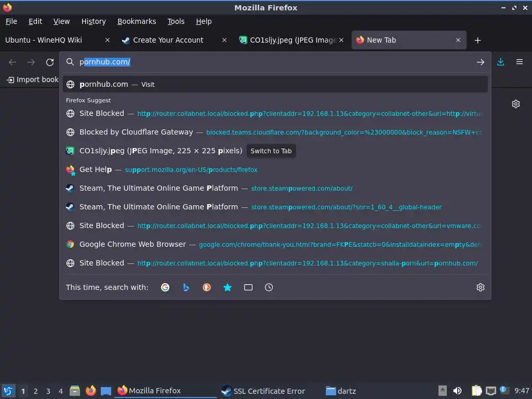Viewport: 532px width, 399px height.
Task: Search in History clock icon
Action: 269,287
